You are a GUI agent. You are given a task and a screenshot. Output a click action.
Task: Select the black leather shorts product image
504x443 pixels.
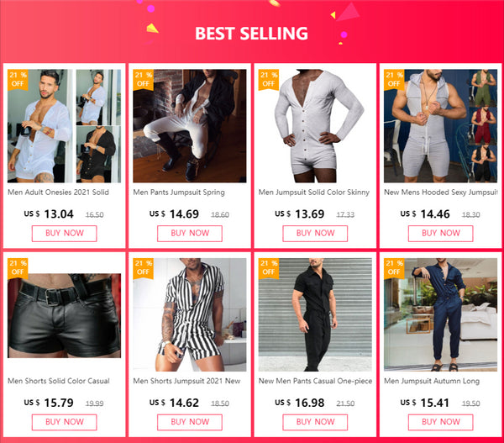coord(64,314)
